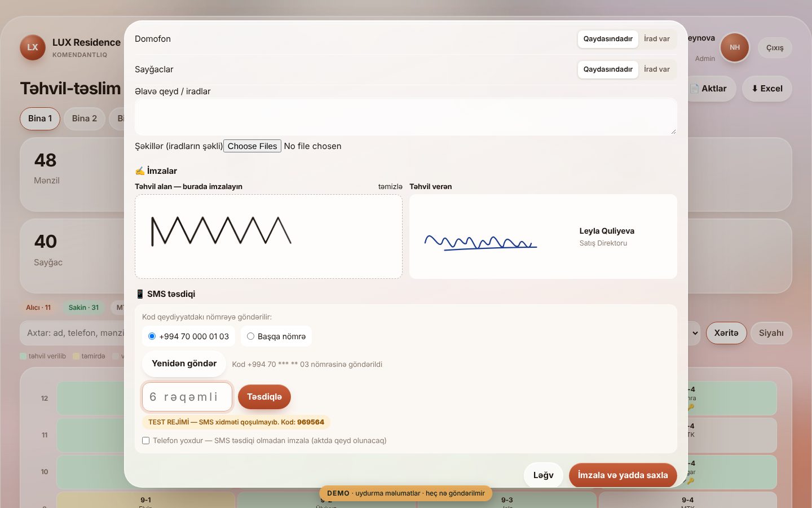The image size is (812, 508).
Task: Click the key icon in the floor 12 row
Action: point(691,407)
